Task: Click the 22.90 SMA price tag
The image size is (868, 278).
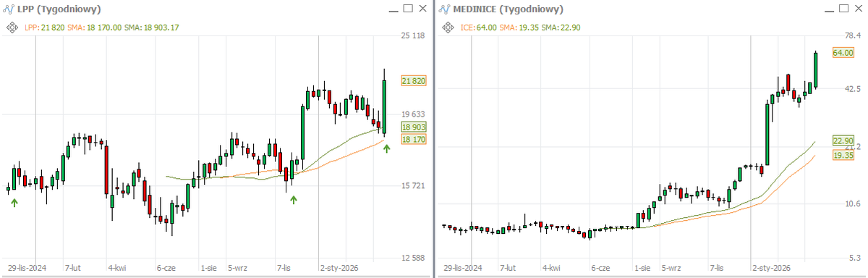Action: (843, 141)
